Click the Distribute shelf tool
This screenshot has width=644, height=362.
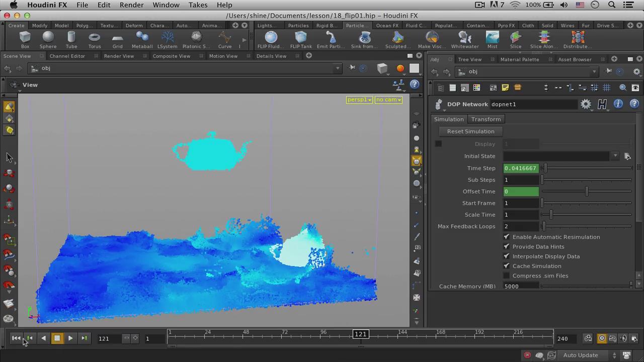(x=578, y=40)
